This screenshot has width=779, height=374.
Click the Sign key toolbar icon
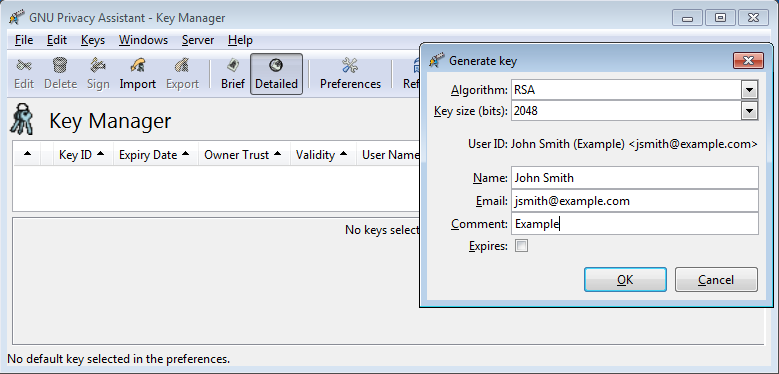point(98,74)
